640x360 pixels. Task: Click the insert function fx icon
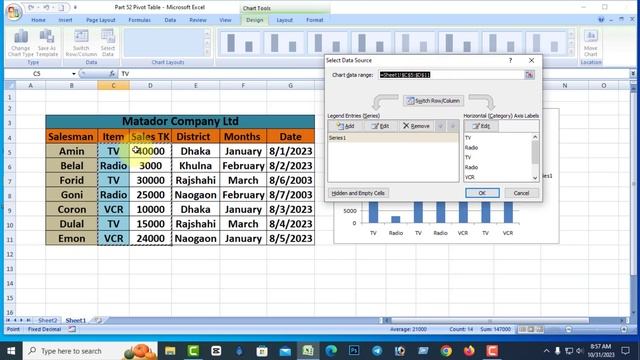click(x=112, y=73)
